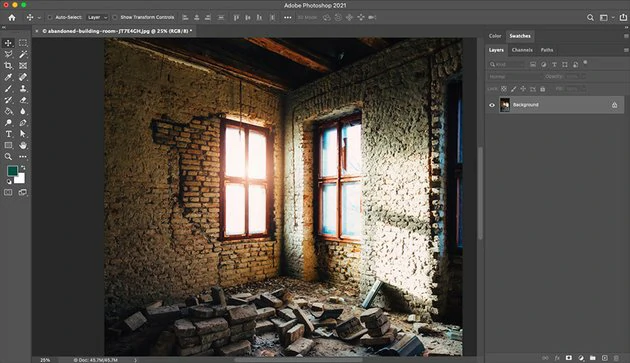The image size is (630, 363).
Task: Select the Clone Stamp tool
Action: 23,88
